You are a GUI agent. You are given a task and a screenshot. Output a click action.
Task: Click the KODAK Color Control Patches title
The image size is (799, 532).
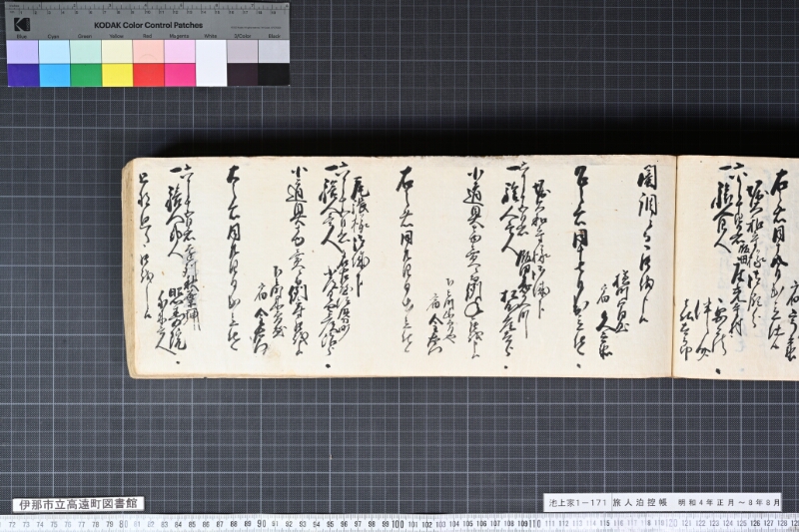148,25
